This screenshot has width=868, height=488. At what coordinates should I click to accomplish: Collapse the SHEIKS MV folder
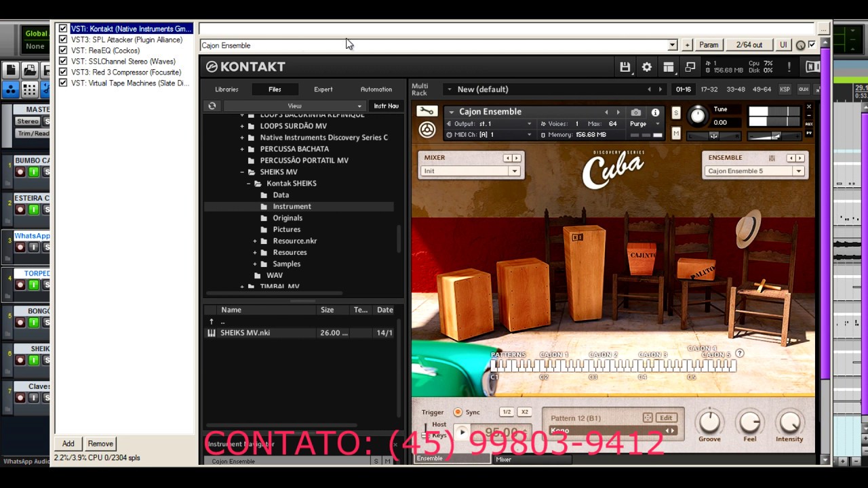242,172
